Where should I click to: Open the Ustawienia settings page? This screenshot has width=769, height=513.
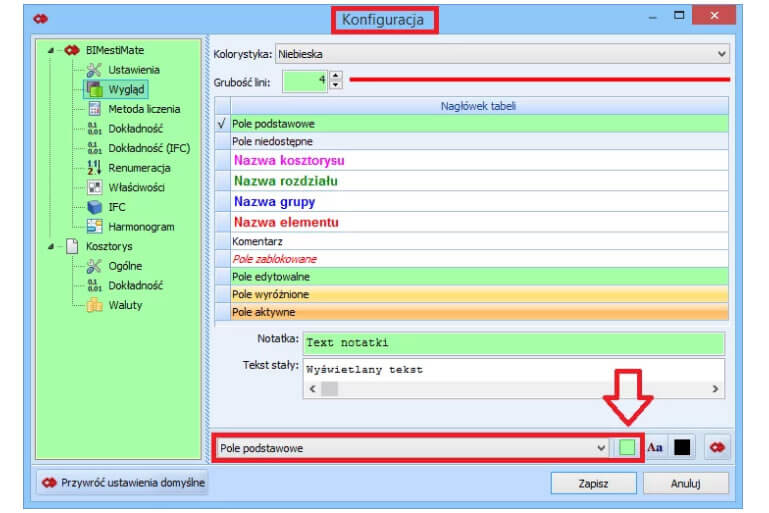(133, 70)
